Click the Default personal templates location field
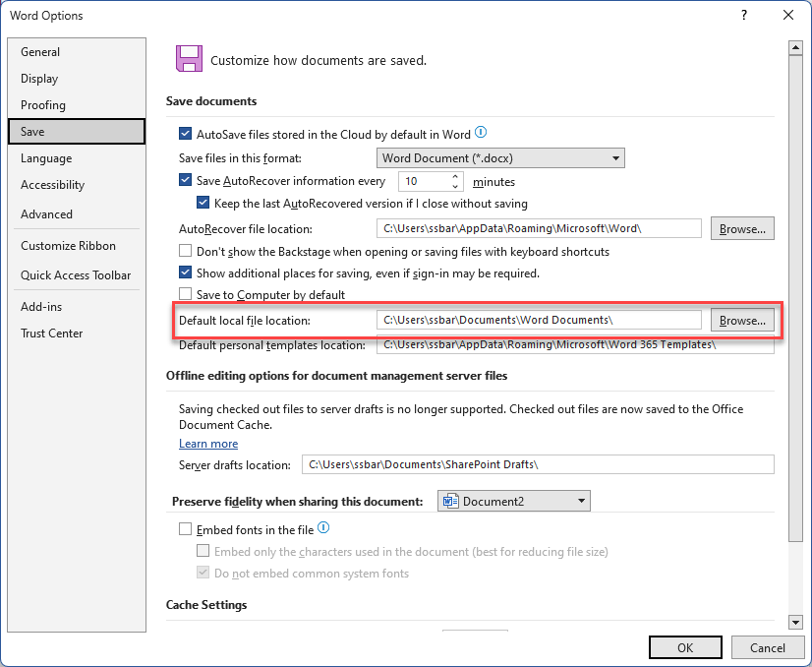Image resolution: width=812 pixels, height=667 pixels. coord(575,344)
